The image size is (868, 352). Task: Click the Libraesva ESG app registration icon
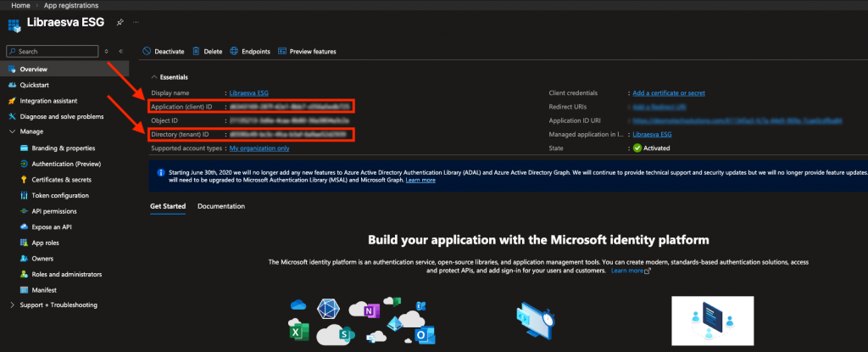coord(14,25)
